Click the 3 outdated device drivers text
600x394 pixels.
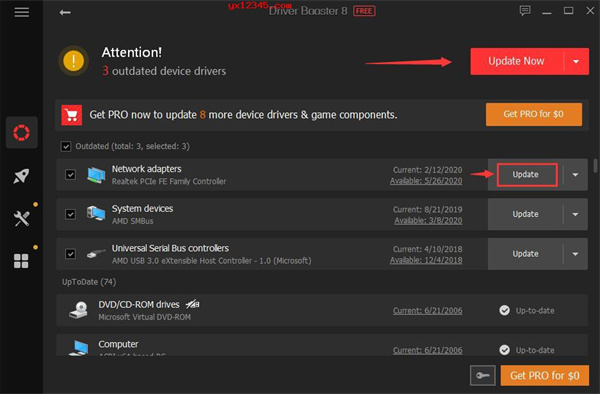[x=164, y=71]
